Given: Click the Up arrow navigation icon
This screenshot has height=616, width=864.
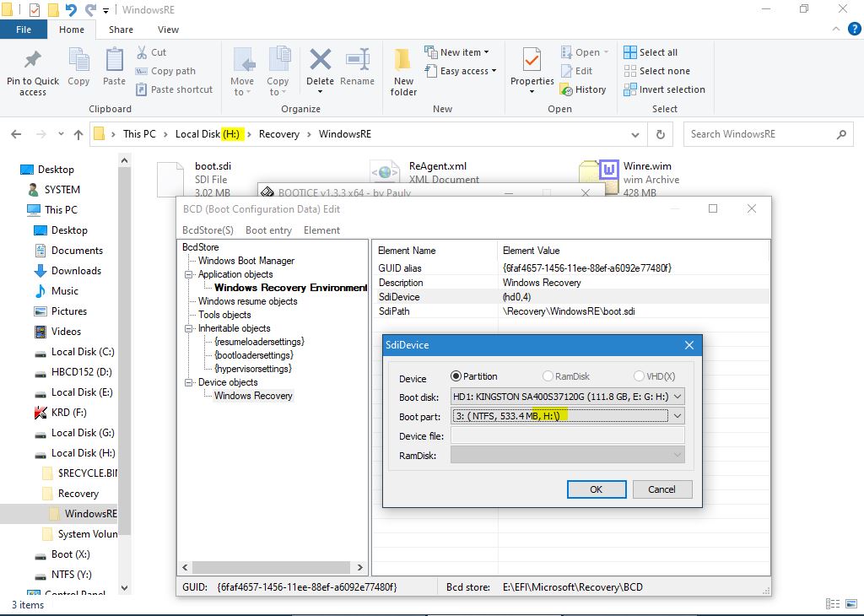Looking at the screenshot, I should point(78,134).
